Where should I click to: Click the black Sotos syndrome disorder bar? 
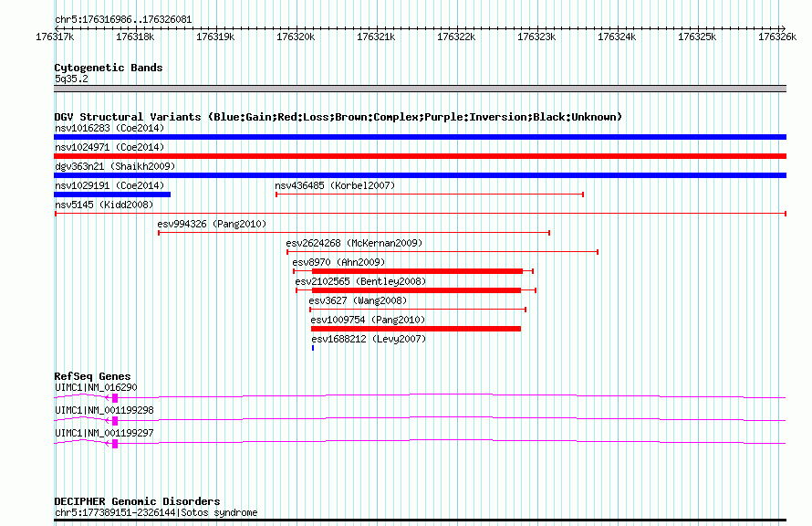(x=420, y=520)
